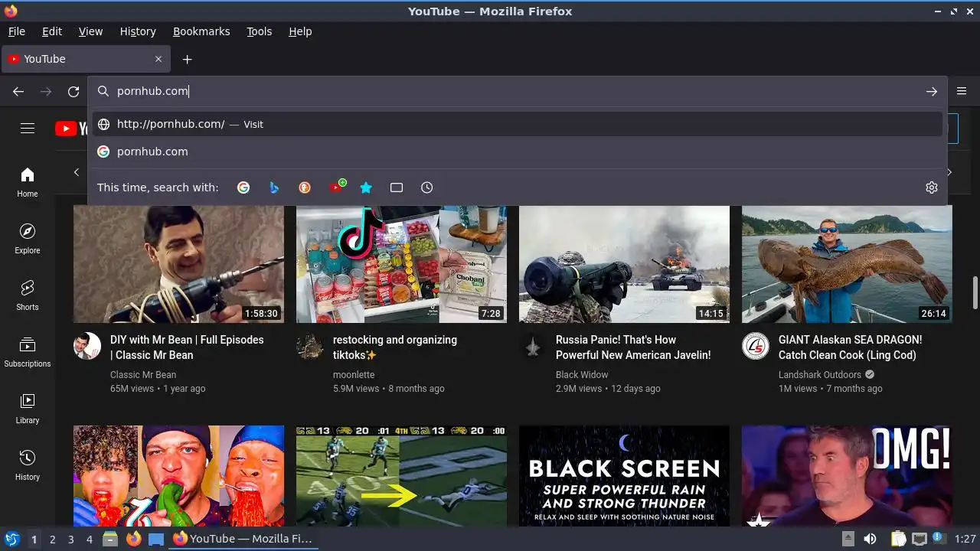Open Landshark Outdoors channel name link

click(x=820, y=375)
